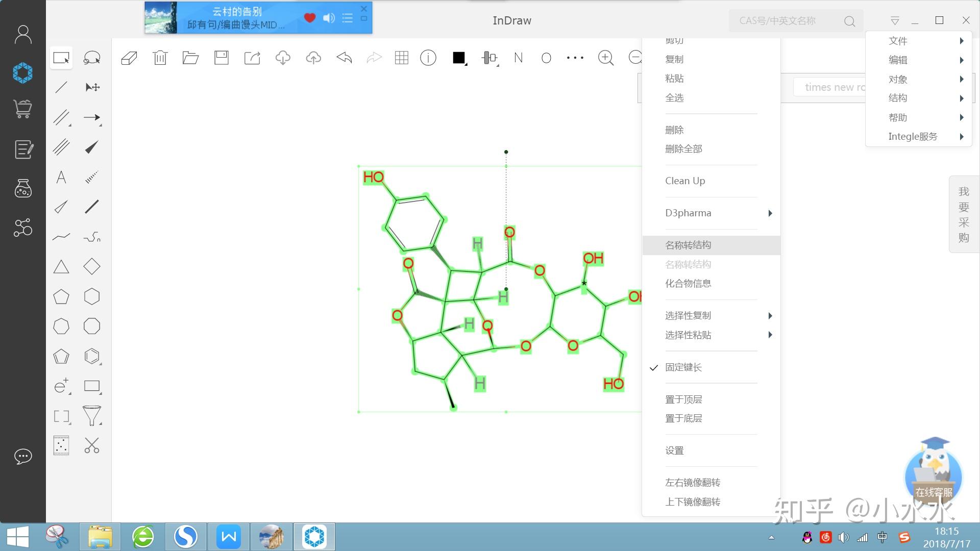Uncheck 固定键长 in the context menu
This screenshot has height=551, width=980.
coord(683,367)
